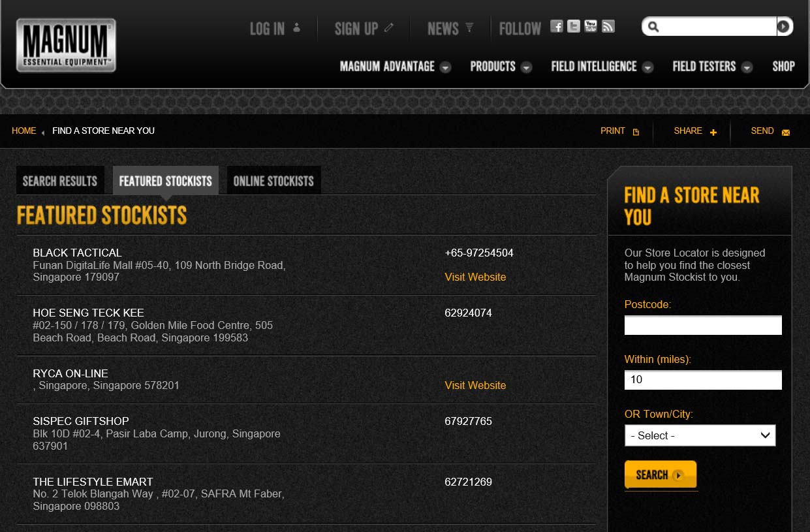Open the Twitter follow icon
This screenshot has width=810, height=532.
(x=574, y=26)
